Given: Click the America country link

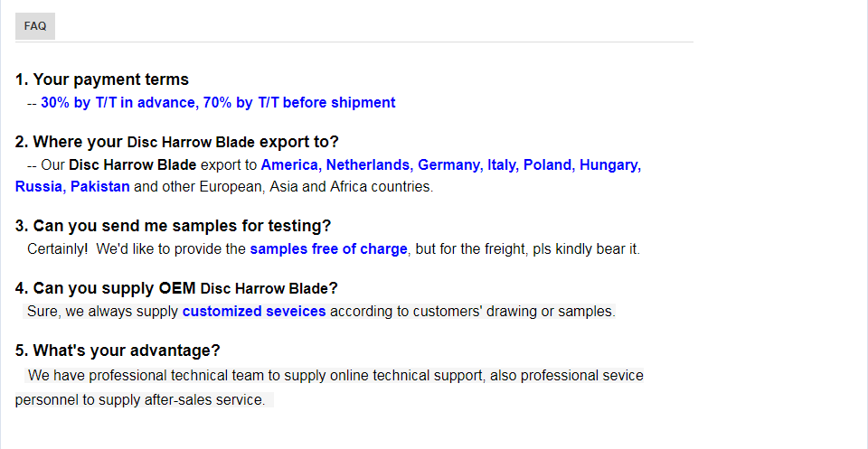Looking at the screenshot, I should tap(289, 165).
